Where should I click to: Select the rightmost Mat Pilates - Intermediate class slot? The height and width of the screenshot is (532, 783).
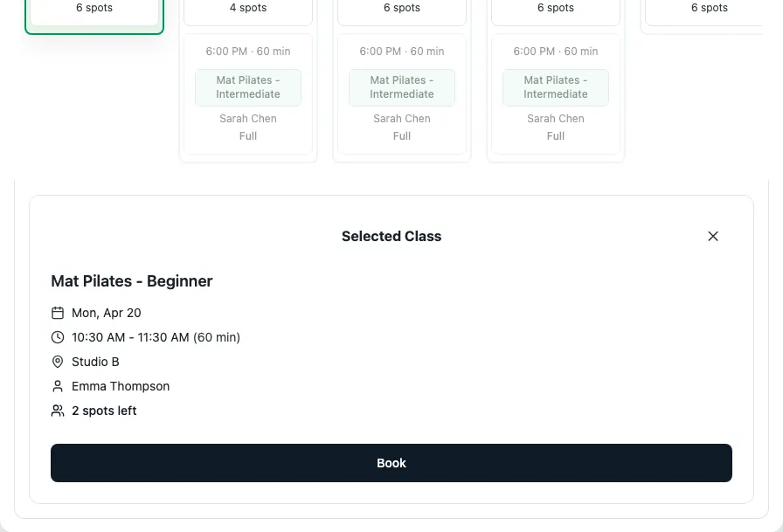tap(556, 87)
